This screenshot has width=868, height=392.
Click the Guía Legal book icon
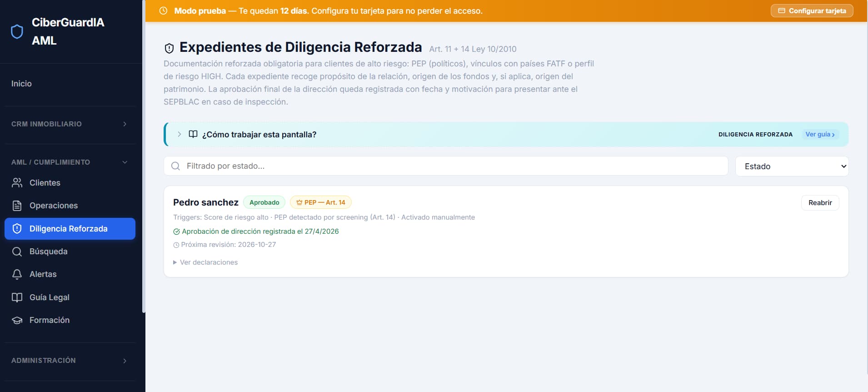pyautogui.click(x=17, y=297)
